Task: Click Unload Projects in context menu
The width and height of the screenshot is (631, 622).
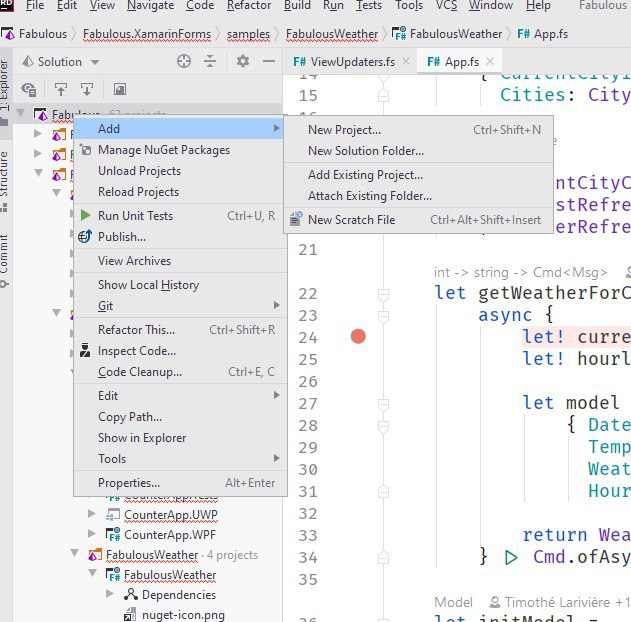Action: [x=180, y=171]
